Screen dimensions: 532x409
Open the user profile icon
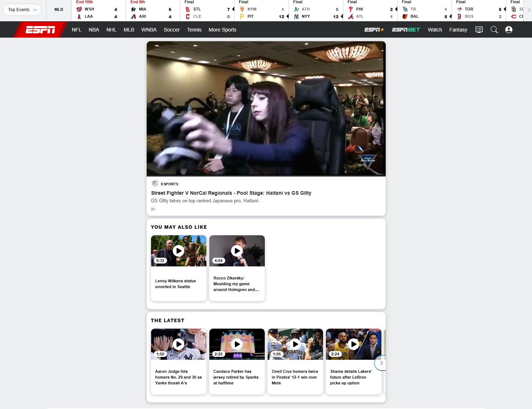pos(509,30)
